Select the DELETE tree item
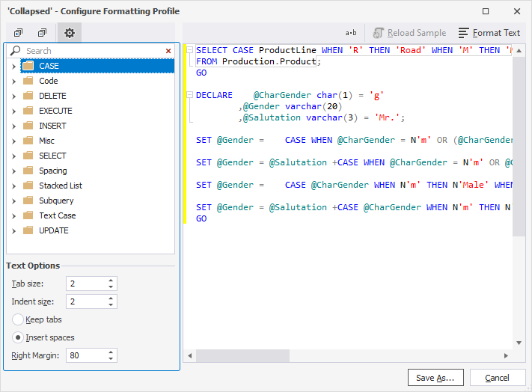532x392 pixels. point(52,96)
